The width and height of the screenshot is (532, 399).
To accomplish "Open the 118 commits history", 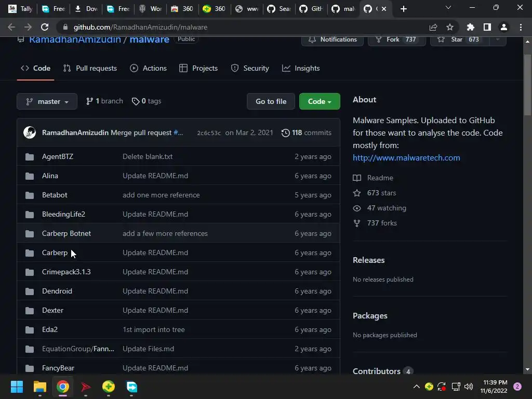I will coord(307,132).
